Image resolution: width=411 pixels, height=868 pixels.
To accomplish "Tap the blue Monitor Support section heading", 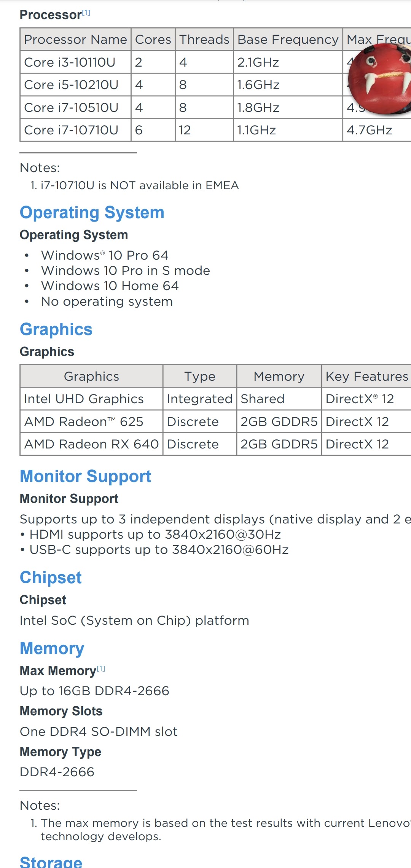I will (86, 476).
